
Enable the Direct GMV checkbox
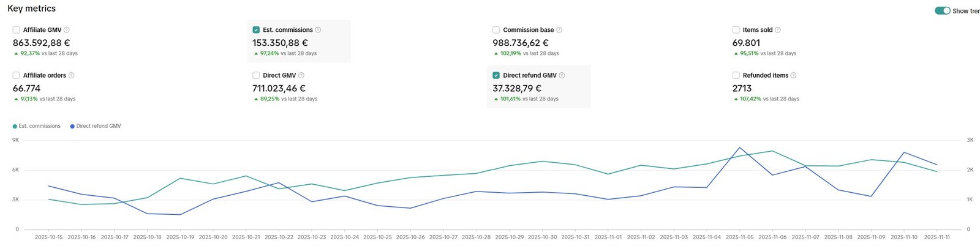(x=256, y=75)
